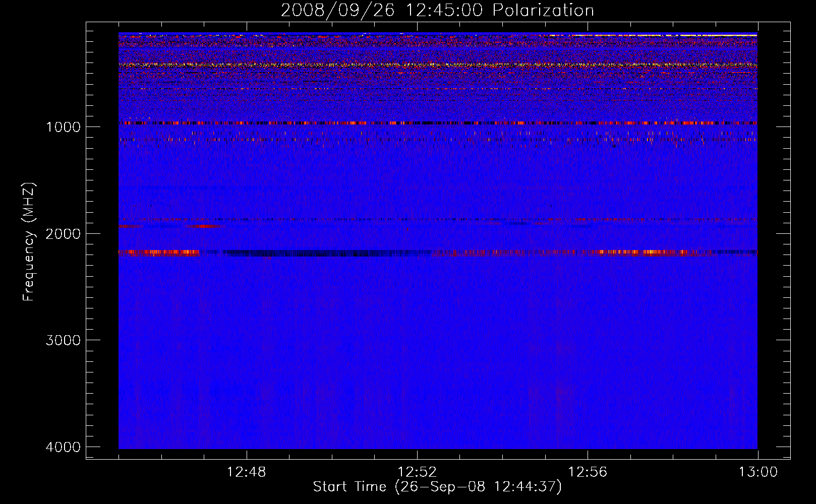Click the 13:00 time tick label
This screenshot has width=816, height=504.
[x=758, y=472]
